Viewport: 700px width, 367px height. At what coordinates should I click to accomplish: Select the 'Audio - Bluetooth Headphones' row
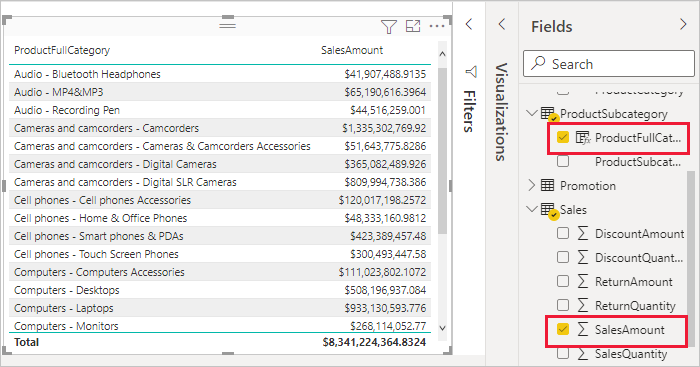(x=220, y=74)
